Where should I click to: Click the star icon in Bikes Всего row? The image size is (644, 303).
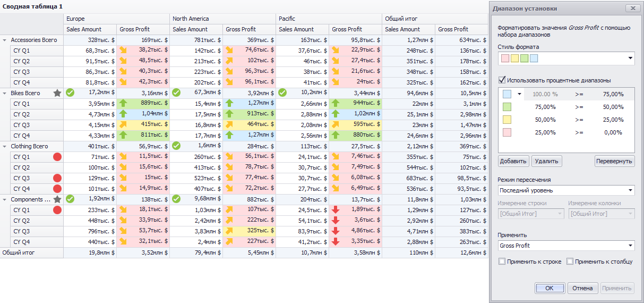click(x=57, y=93)
